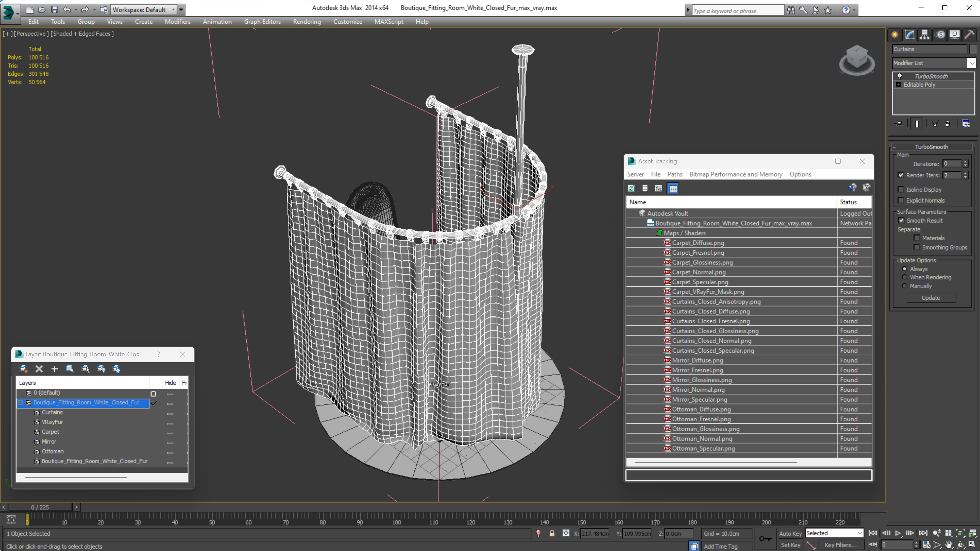The height and width of the screenshot is (551, 980).
Task: Open the Rendering menu
Action: 307,22
